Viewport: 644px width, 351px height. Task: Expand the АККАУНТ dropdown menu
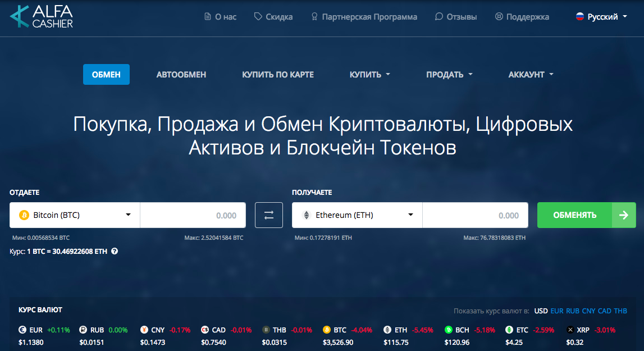(531, 74)
